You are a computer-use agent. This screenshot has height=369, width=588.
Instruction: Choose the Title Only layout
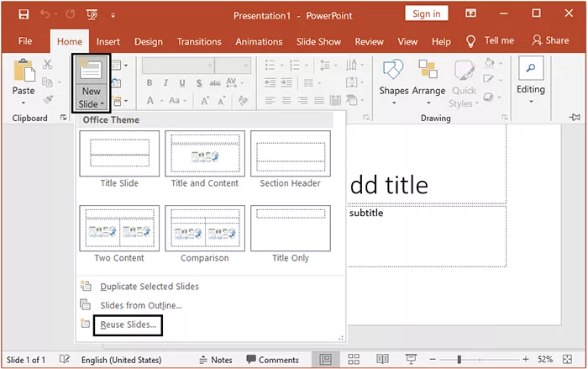pyautogui.click(x=291, y=234)
